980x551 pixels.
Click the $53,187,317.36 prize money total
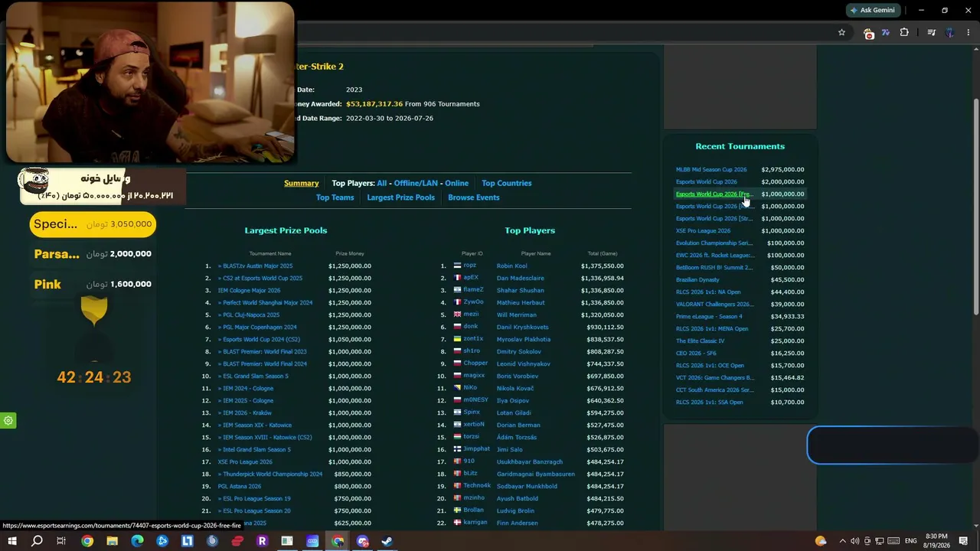tap(374, 104)
